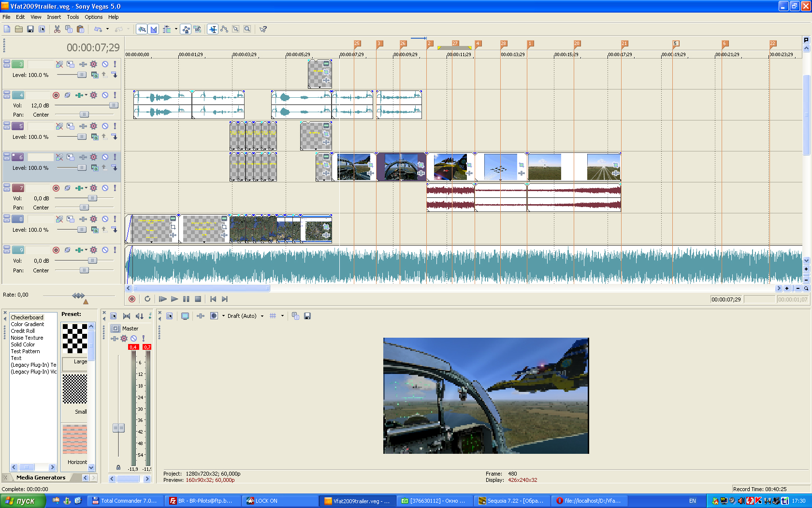Open the preview grid overlays dropdown arrow
Viewport: 812px width, 508px height.
coord(283,316)
